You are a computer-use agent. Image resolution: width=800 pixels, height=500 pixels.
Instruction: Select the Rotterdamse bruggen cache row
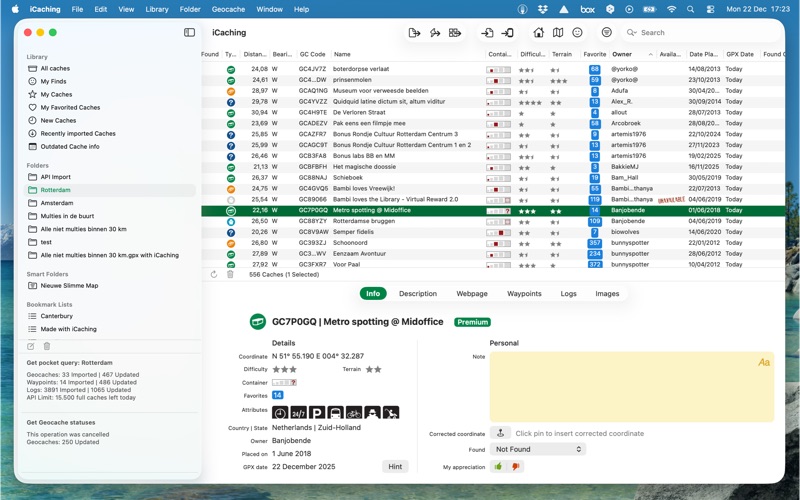[493, 221]
